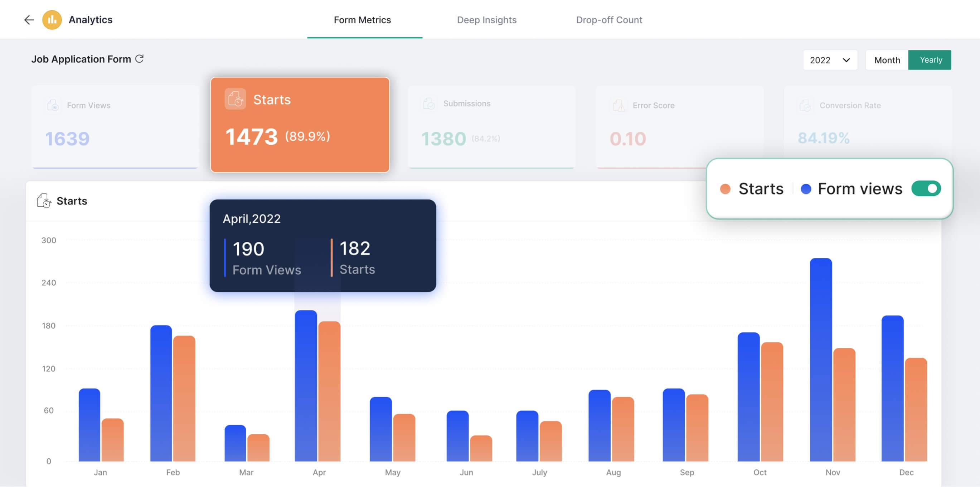980x487 pixels.
Task: Click the Error Score card icon
Action: (x=618, y=105)
